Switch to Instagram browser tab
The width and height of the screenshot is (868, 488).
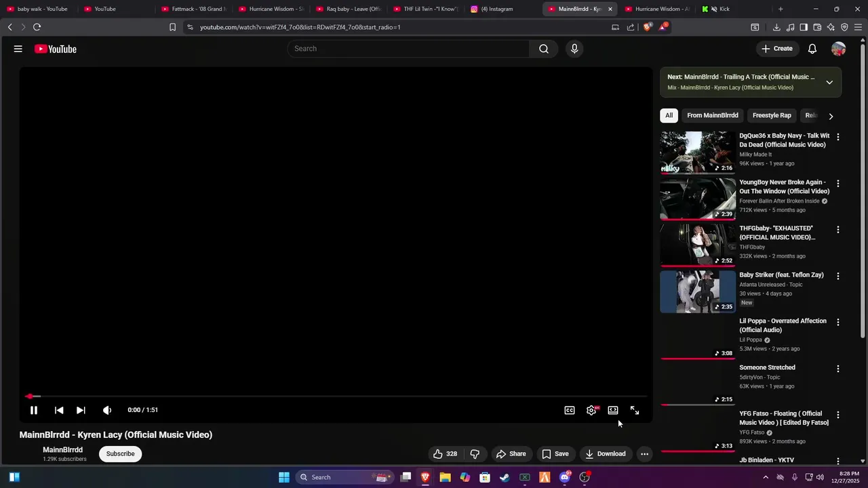click(x=502, y=9)
